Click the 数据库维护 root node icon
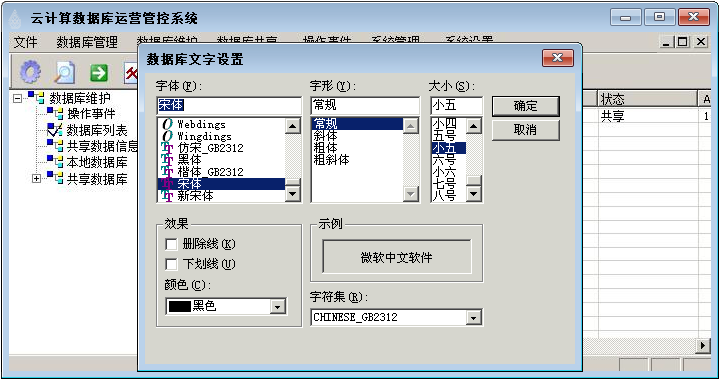Screen dimensions: 720x380 pos(36,97)
